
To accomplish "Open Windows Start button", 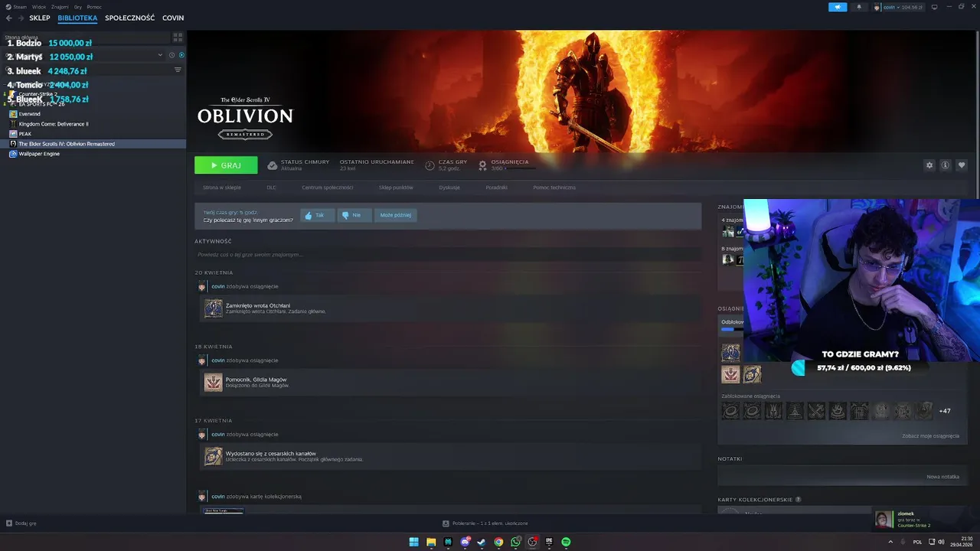I will tap(413, 542).
